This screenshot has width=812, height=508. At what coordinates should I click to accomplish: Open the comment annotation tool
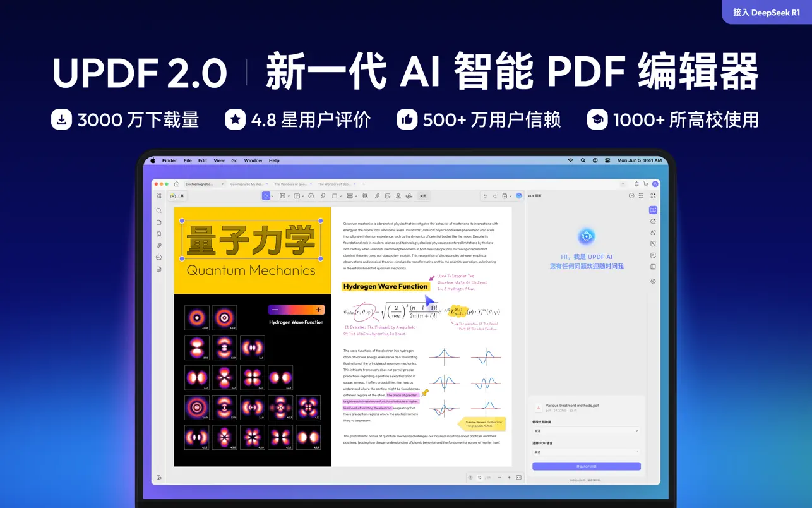(x=311, y=195)
